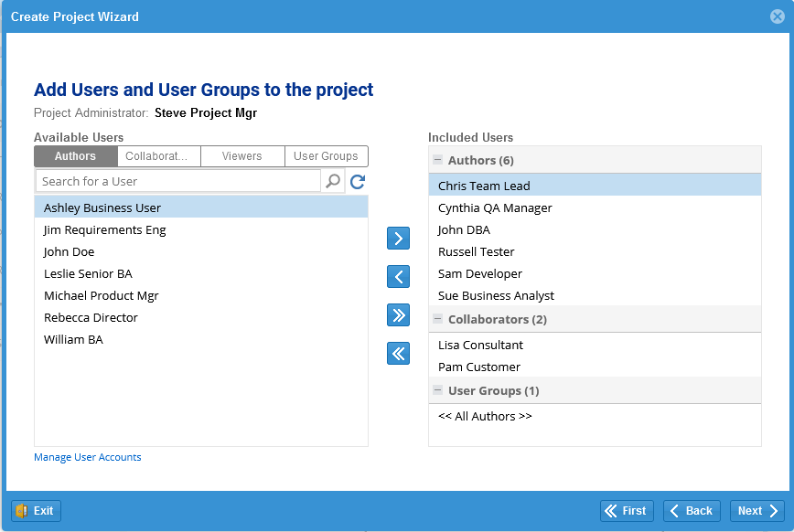Click the remove all users double arrow
Viewport: 794px width, 532px height.
pos(398,354)
